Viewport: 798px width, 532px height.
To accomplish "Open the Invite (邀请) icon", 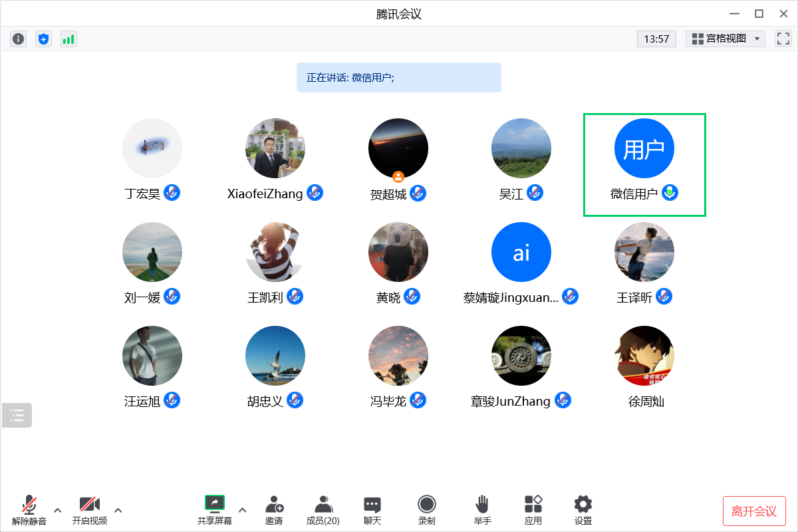I will [274, 510].
